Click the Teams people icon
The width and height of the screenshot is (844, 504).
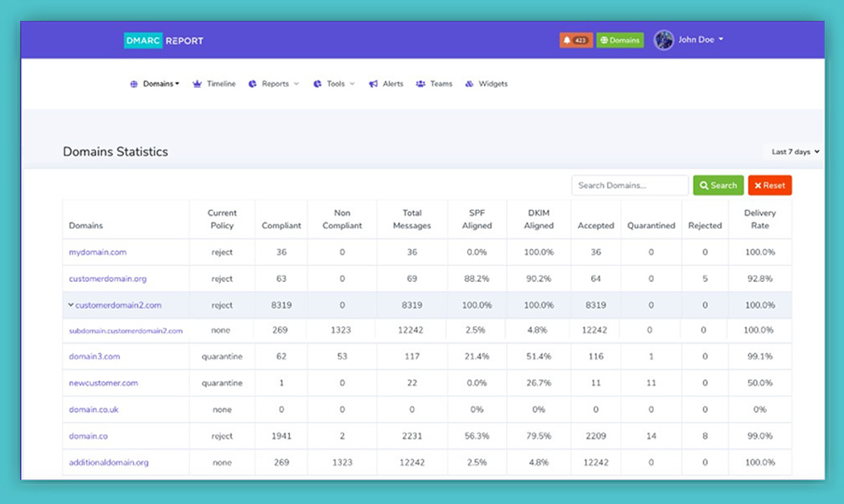pyautogui.click(x=420, y=84)
